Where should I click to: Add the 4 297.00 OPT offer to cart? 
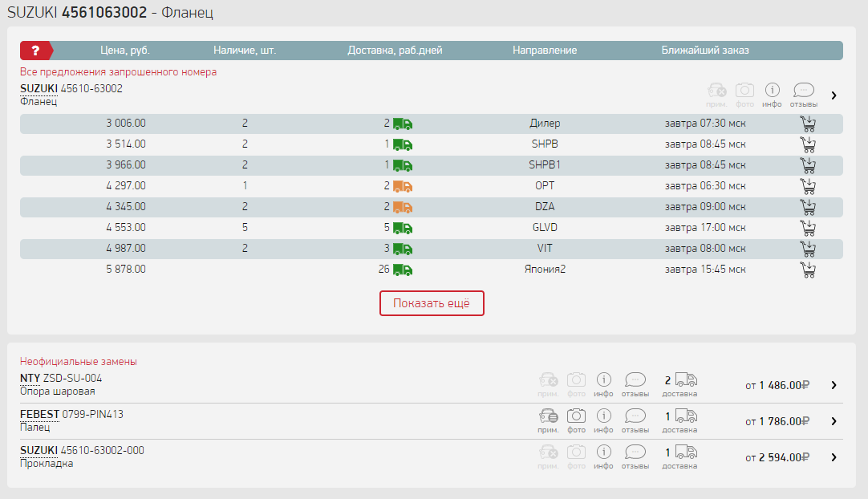click(x=808, y=186)
